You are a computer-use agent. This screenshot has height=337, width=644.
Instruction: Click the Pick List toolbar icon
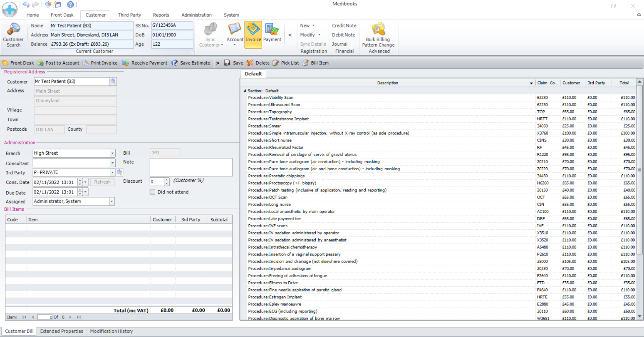point(286,63)
